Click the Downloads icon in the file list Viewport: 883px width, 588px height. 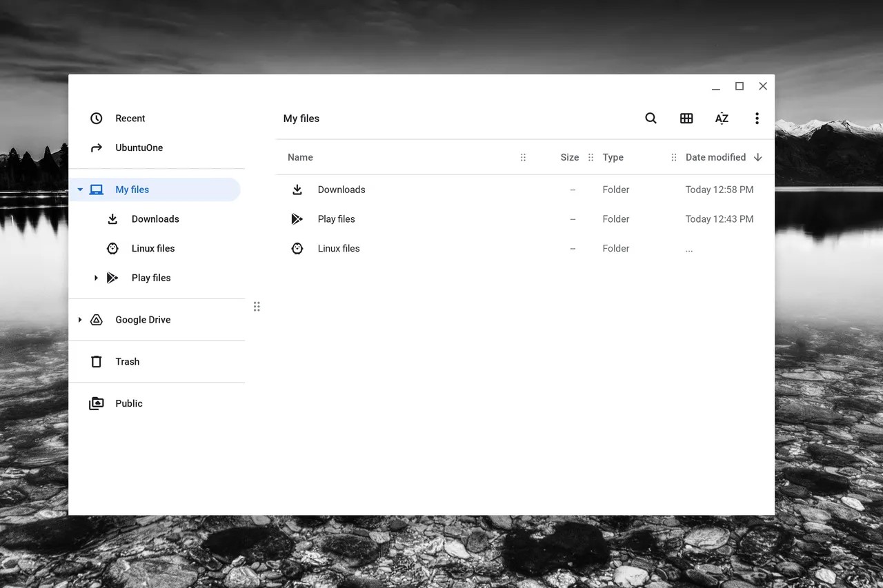click(x=297, y=190)
